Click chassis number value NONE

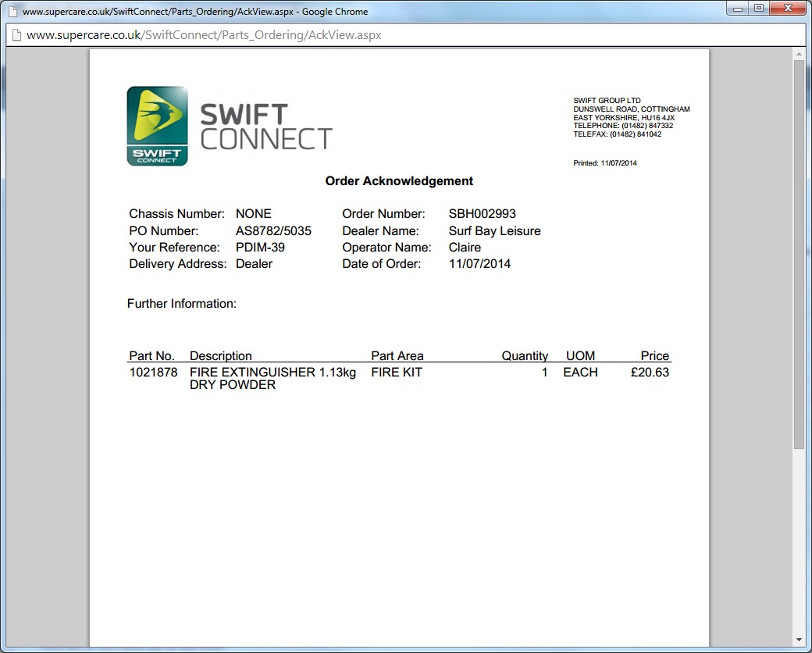[x=253, y=213]
